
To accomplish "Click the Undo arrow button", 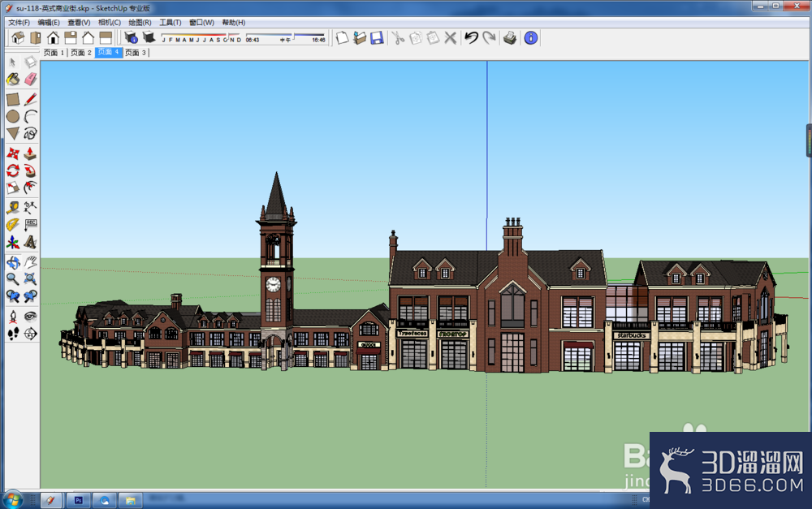I will pos(471,37).
